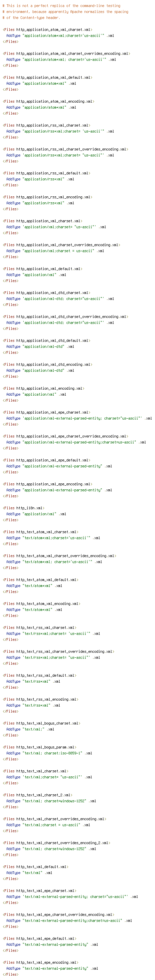Click Files tag http_text_xml_default.xml
Screen dimensions: 155x980
(x=35, y=867)
